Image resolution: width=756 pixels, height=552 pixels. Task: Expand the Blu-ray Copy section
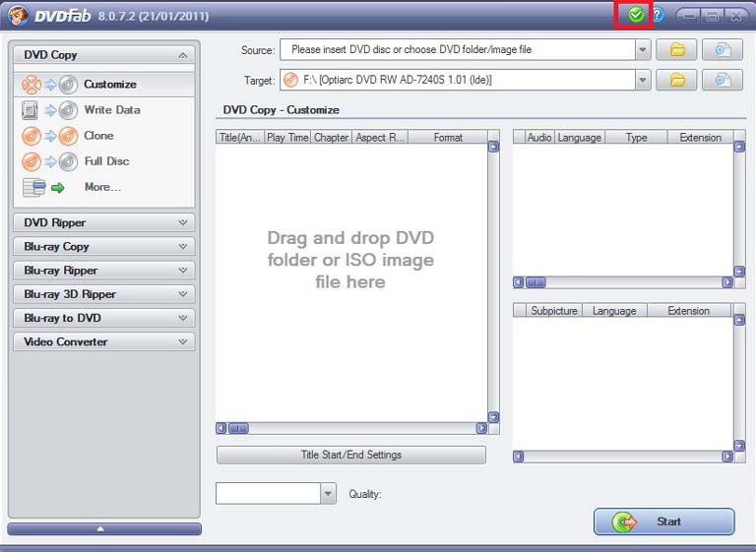104,246
